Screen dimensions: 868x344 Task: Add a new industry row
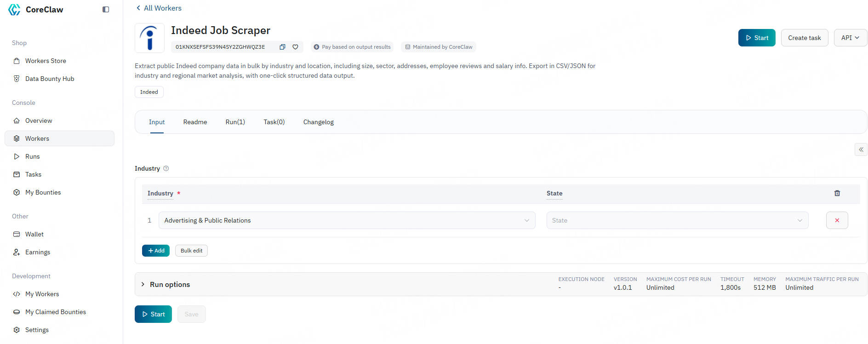point(156,251)
